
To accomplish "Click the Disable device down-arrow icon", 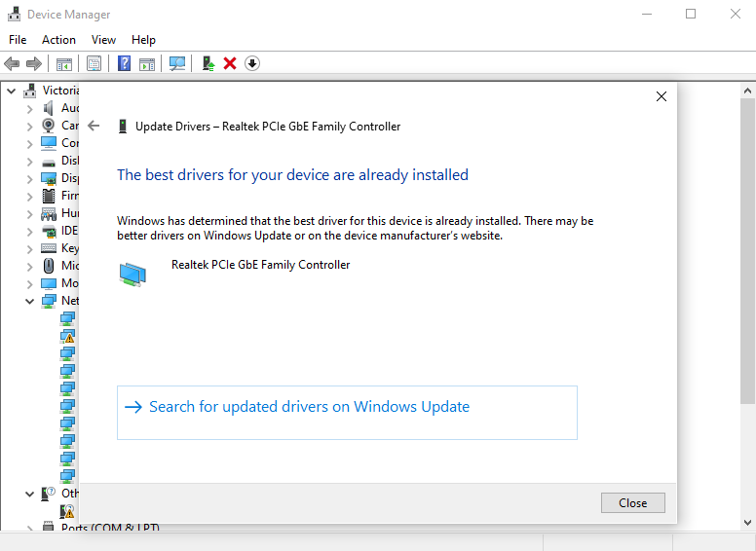I will [x=252, y=63].
